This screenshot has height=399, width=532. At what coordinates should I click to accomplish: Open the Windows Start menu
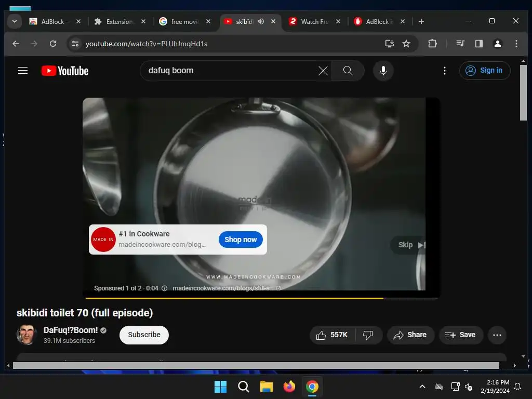(x=220, y=387)
